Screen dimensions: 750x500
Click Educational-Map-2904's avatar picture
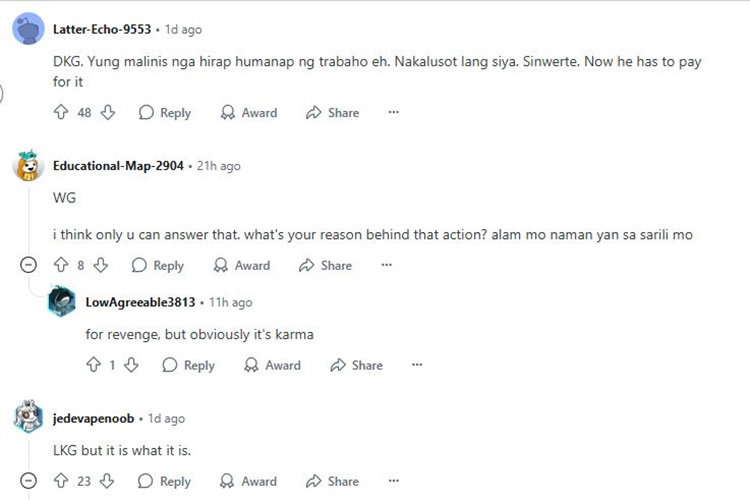coord(28,165)
